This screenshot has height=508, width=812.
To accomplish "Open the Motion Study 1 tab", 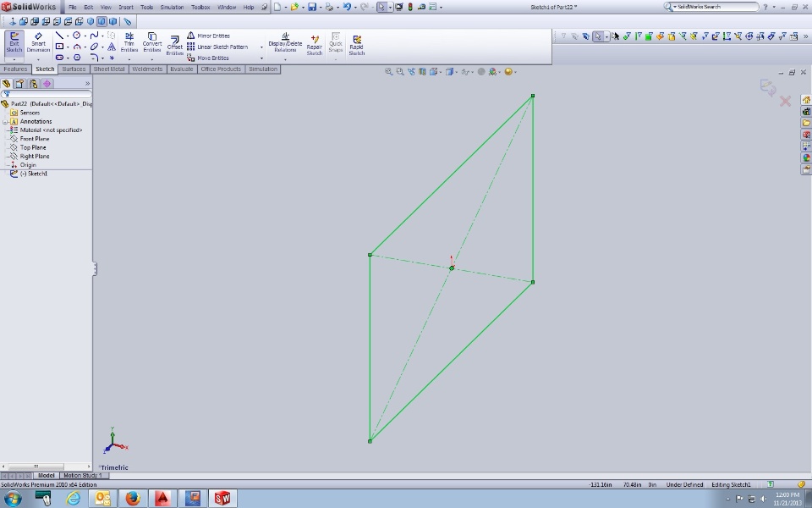I will tap(82, 475).
